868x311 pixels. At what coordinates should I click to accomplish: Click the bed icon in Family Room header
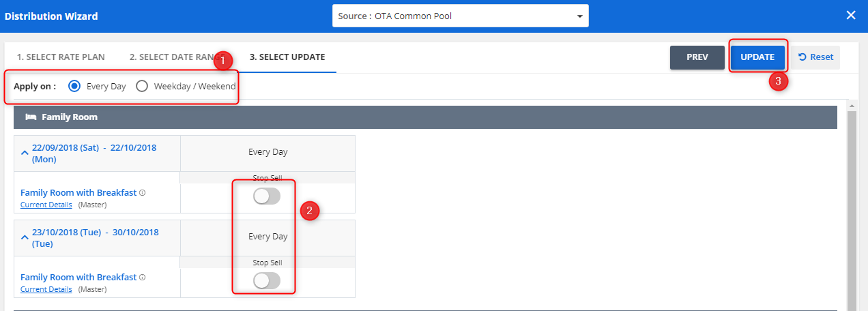click(x=31, y=117)
